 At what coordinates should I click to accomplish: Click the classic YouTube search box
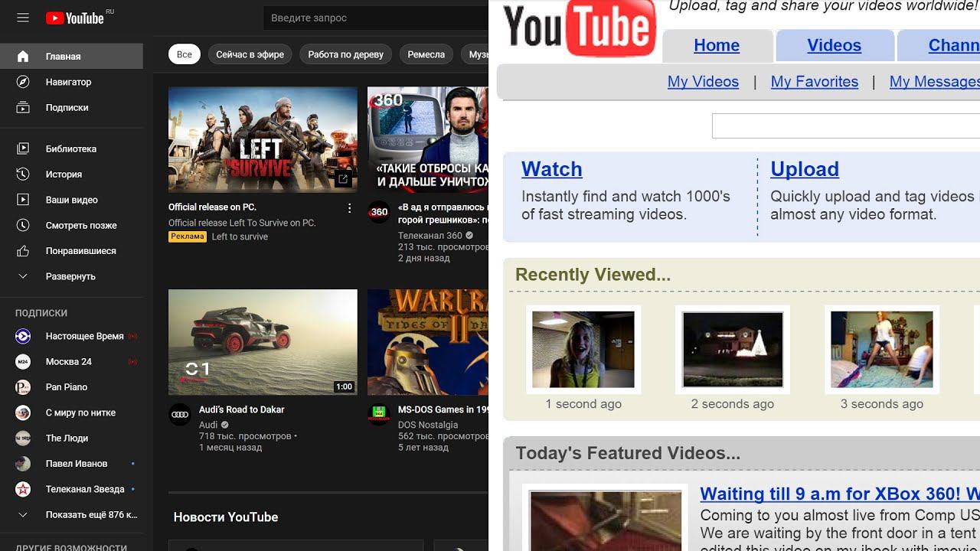pyautogui.click(x=846, y=126)
